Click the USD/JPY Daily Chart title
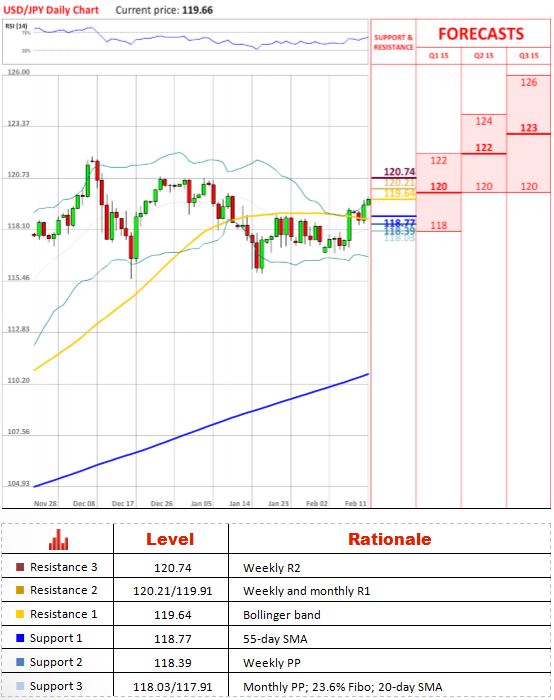This screenshot has height=700, width=554. [51, 10]
